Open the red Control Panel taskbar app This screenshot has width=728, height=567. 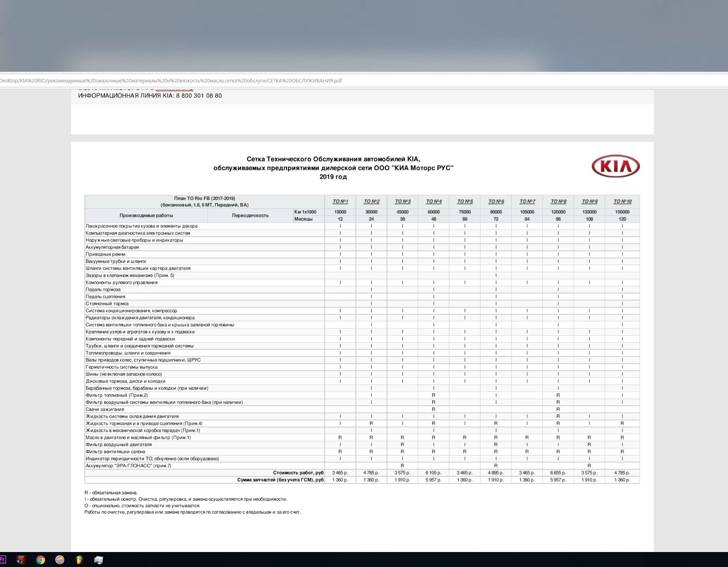coord(21,560)
